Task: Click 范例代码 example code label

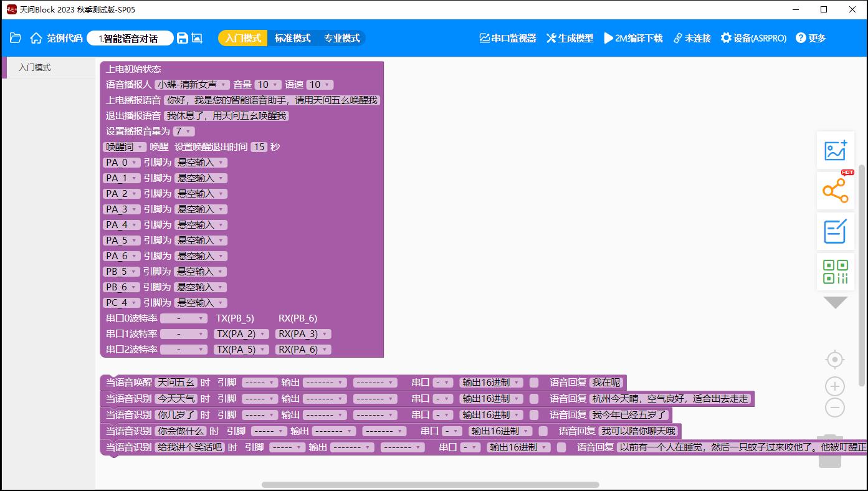Action: click(65, 38)
